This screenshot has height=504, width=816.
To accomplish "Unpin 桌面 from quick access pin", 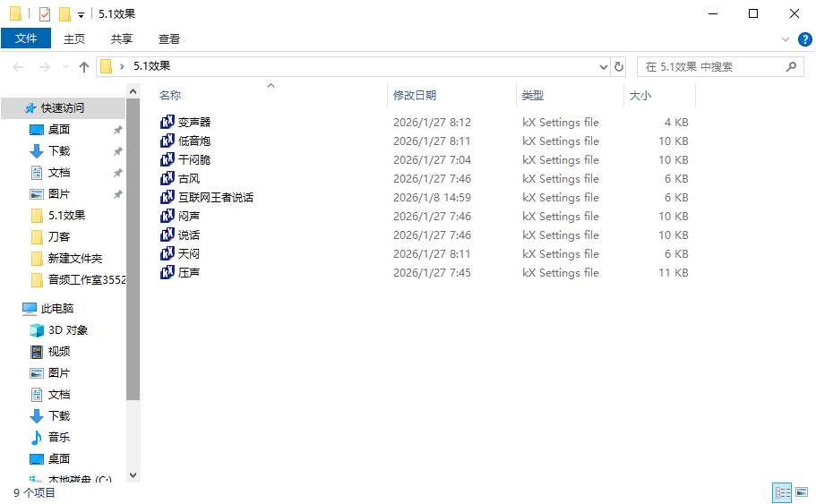I will pyautogui.click(x=117, y=130).
